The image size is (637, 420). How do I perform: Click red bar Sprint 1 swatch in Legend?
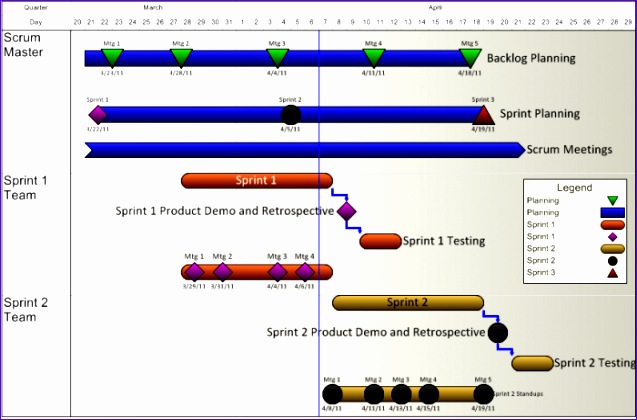click(612, 225)
